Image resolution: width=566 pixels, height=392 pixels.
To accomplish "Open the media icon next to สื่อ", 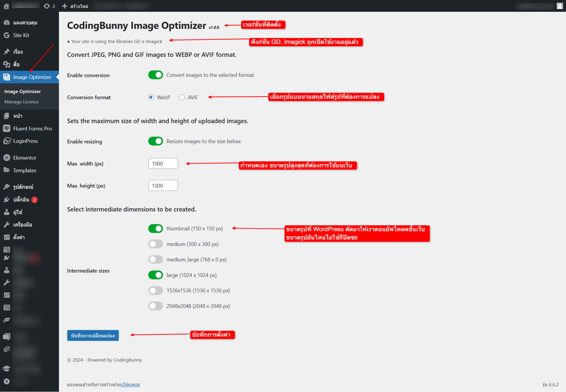I will [7, 64].
